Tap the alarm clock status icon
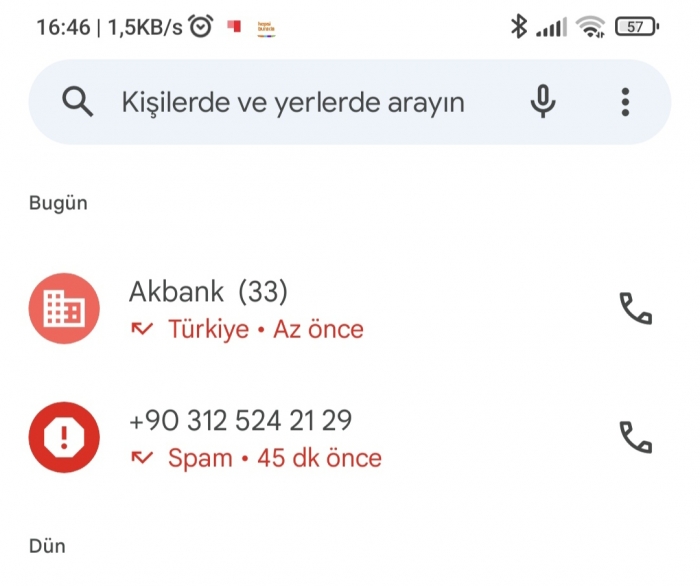The image size is (700, 586). [x=200, y=26]
